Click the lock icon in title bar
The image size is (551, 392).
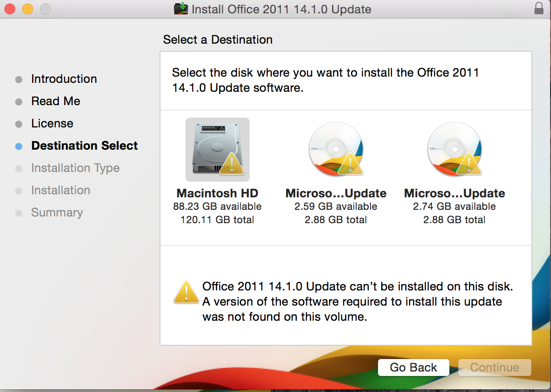pos(539,8)
